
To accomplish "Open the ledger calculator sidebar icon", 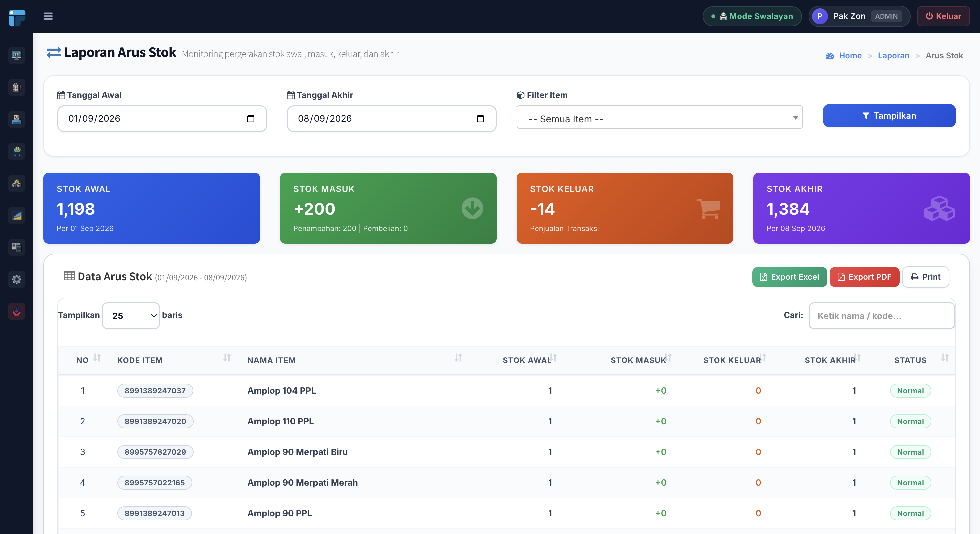I will click(16, 247).
